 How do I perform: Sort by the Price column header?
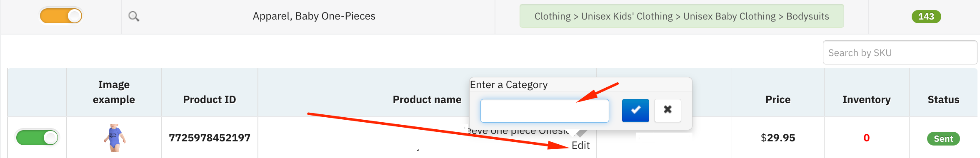(778, 99)
